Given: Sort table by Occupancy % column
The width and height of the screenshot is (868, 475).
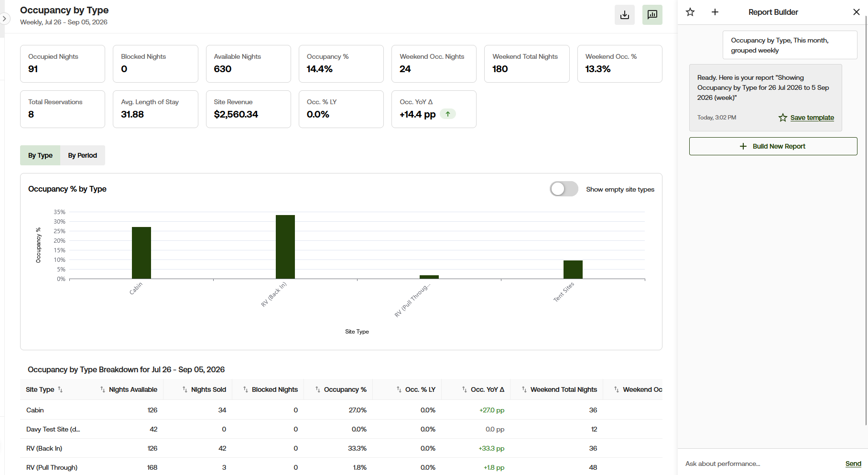Looking at the screenshot, I should (x=341, y=389).
